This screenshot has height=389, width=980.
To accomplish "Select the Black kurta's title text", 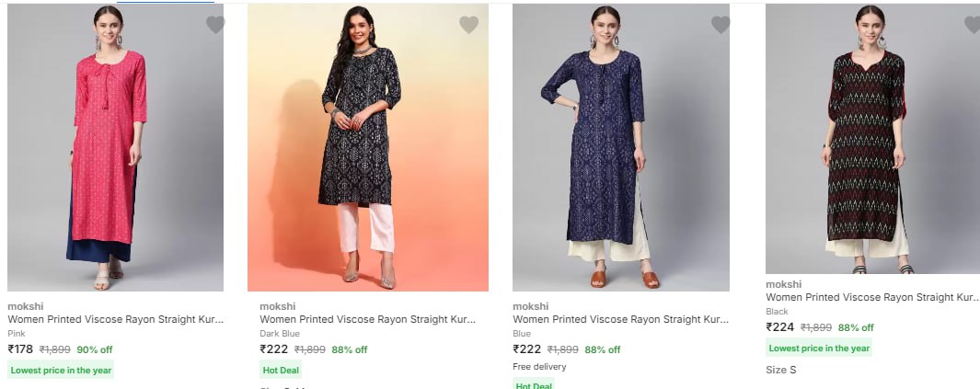I will tap(871, 297).
